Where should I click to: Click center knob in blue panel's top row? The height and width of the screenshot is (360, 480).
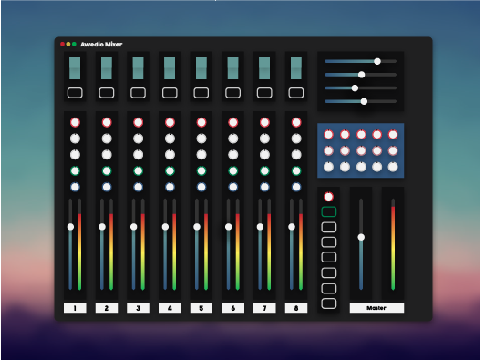click(x=361, y=134)
